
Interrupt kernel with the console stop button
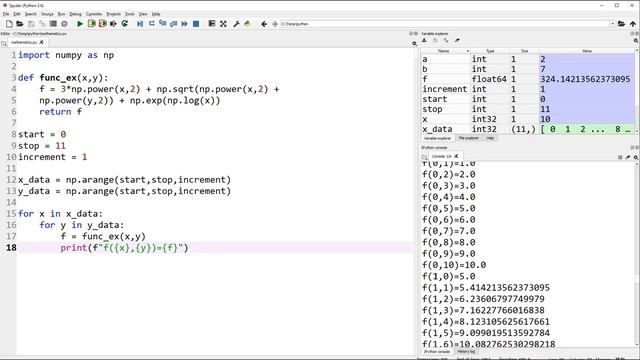click(620, 157)
